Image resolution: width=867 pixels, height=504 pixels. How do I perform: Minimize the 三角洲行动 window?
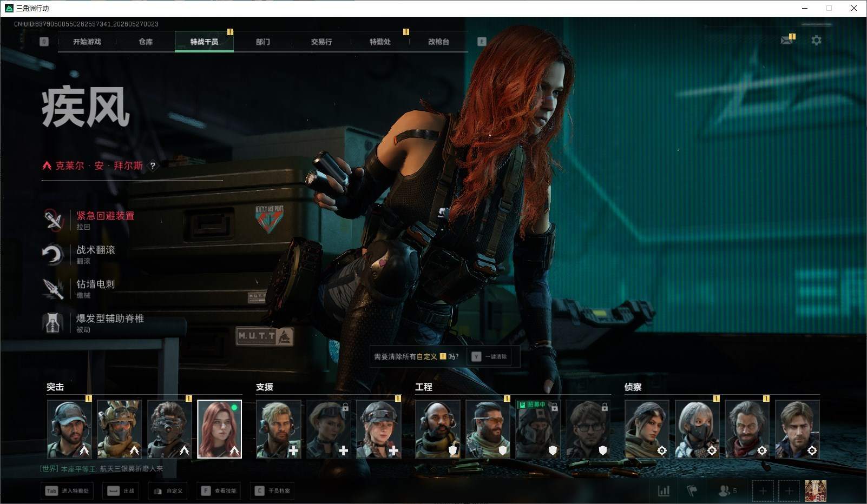coord(805,8)
